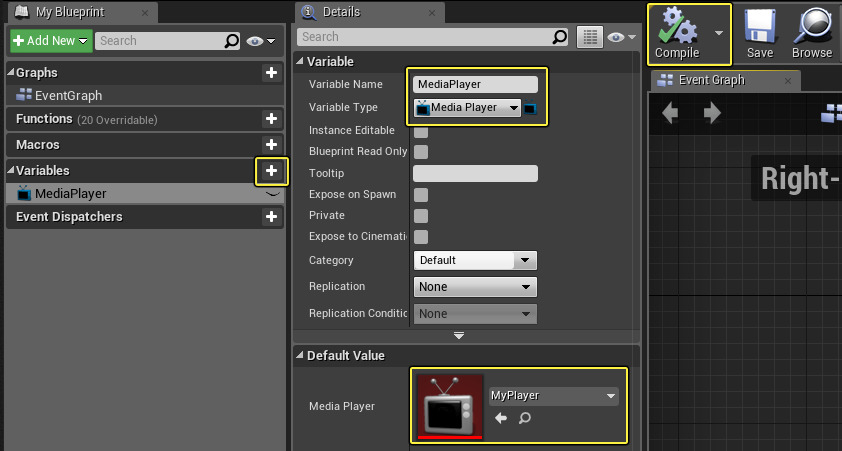
Task: Enable Blueprint Read Only checkbox
Action: (421, 152)
